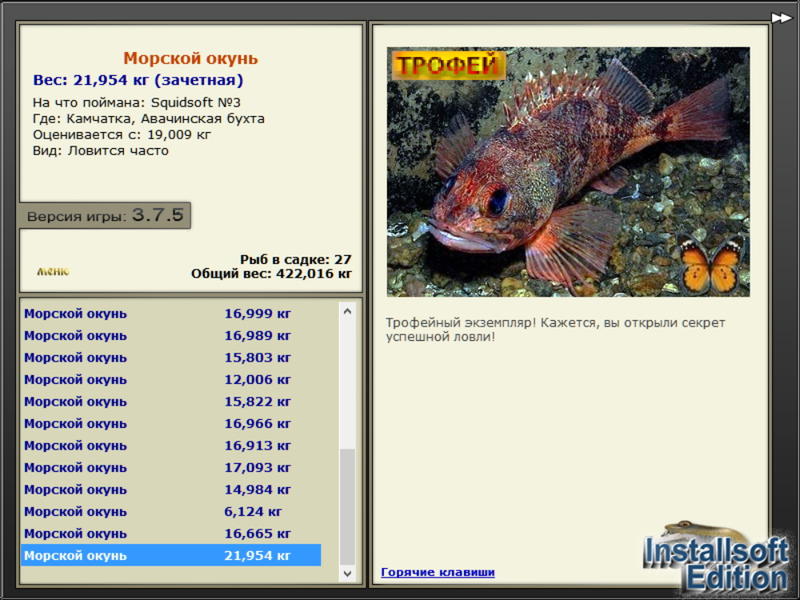800x600 pixels.
Task: Click the Трофейный экземпляр! description text
Action: coord(555,330)
